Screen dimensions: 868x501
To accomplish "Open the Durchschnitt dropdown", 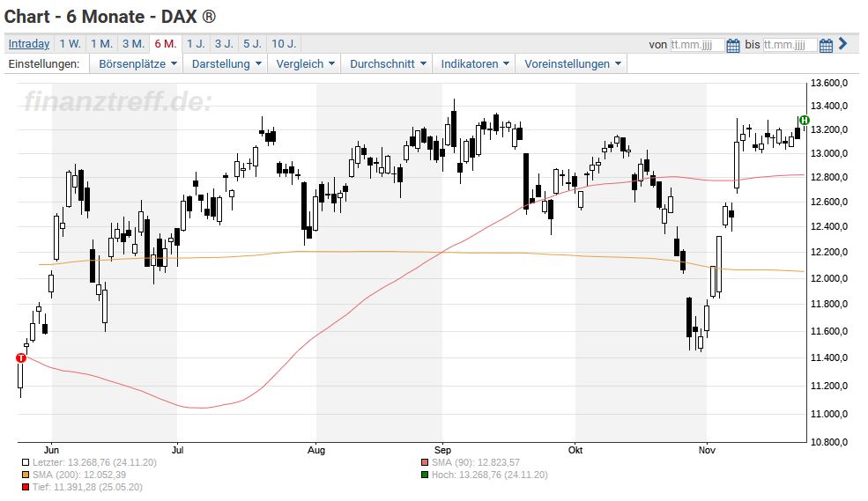I will [x=388, y=64].
